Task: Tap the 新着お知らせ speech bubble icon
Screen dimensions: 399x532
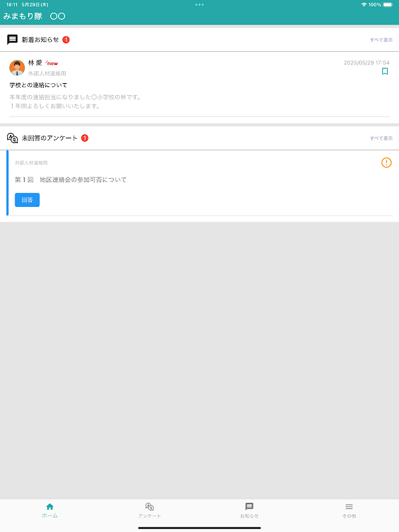Action: 12,40
